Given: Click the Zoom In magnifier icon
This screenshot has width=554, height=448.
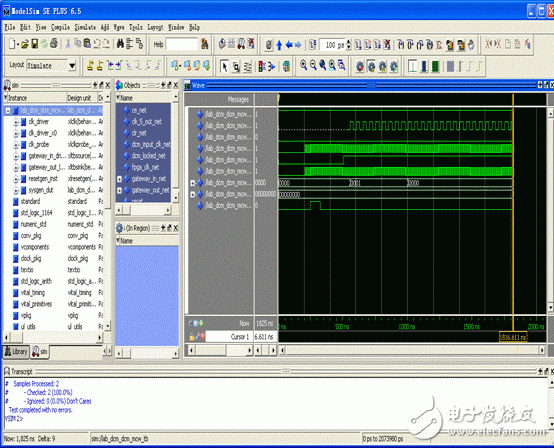Looking at the screenshot, I should 303,65.
